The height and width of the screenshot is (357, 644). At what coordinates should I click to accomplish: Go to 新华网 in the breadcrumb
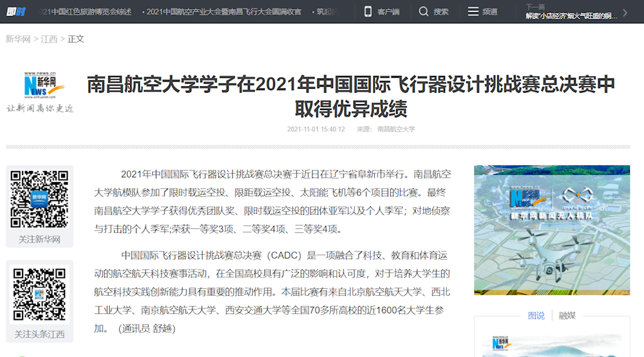click(18, 39)
